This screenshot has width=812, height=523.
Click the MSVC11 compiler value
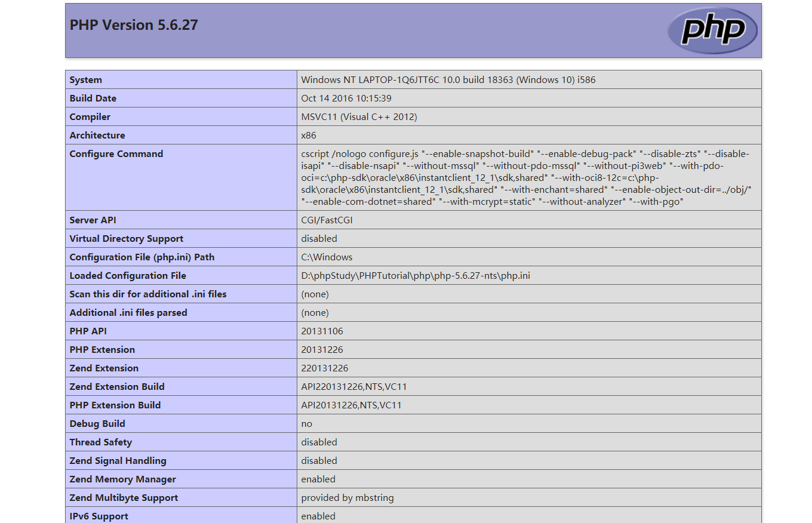(359, 117)
